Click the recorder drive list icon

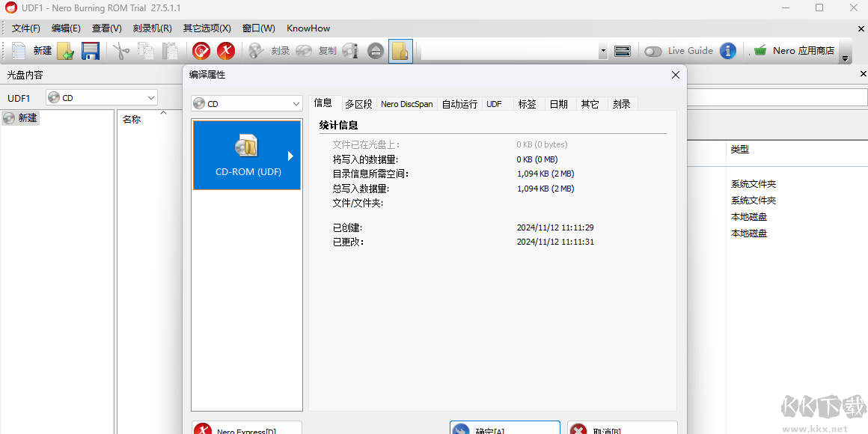tap(623, 51)
